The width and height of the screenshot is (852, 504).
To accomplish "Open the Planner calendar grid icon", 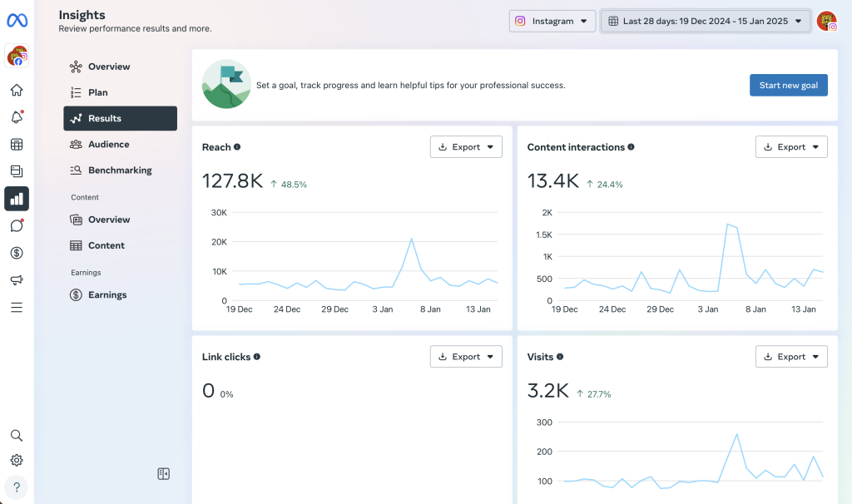I will tap(17, 144).
